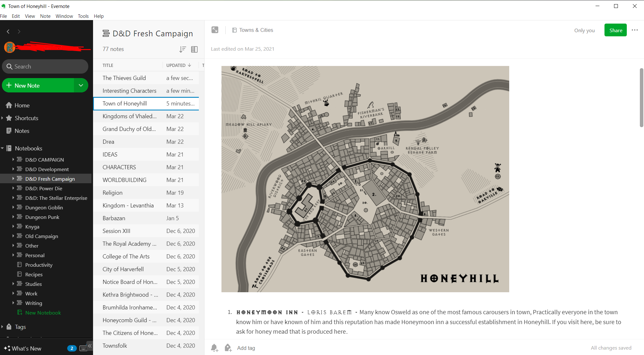Click the add tag icon
The width and height of the screenshot is (644, 355).
click(x=228, y=348)
